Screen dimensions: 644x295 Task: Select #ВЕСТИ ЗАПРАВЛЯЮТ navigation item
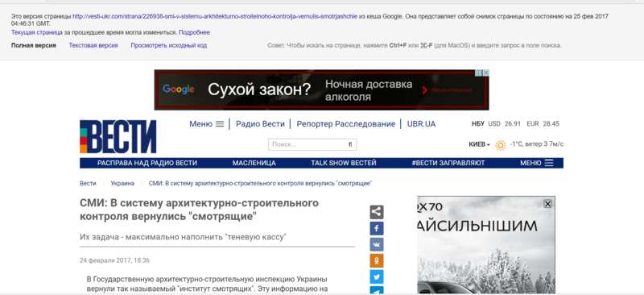(448, 163)
